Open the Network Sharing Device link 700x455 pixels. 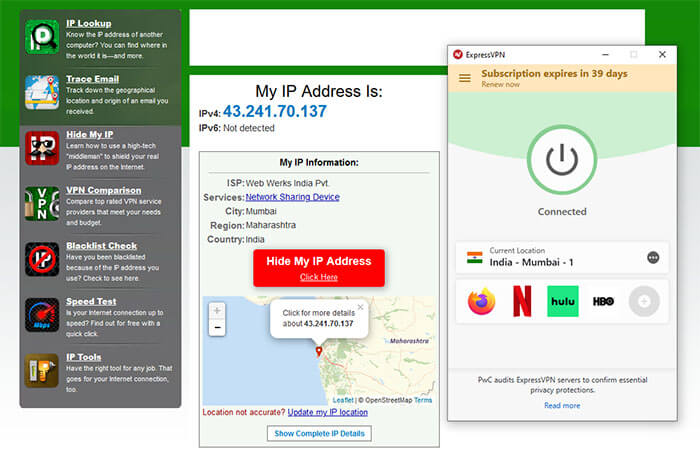tap(292, 197)
